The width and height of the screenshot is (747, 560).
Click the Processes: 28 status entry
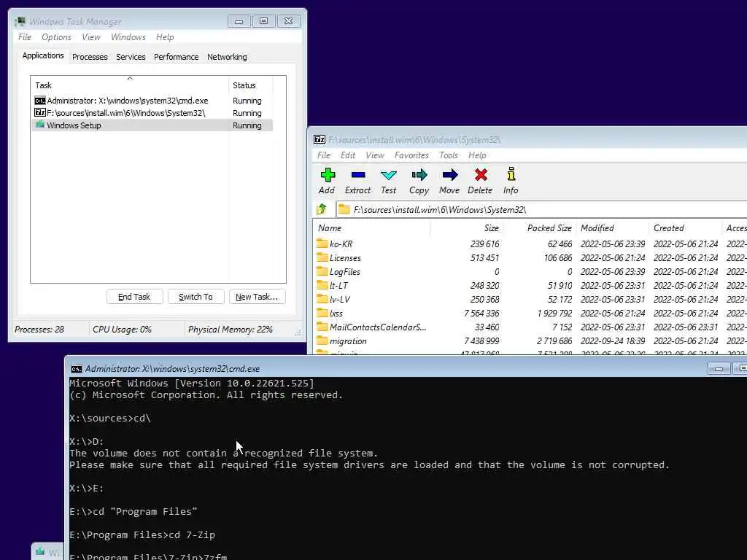[39, 330]
